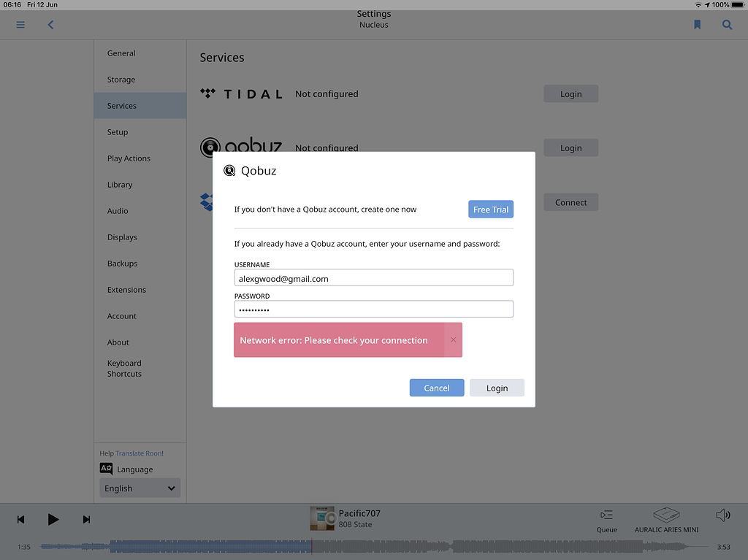The image size is (748, 560).
Task: Expand the TIDAL service entry
Action: tap(241, 93)
